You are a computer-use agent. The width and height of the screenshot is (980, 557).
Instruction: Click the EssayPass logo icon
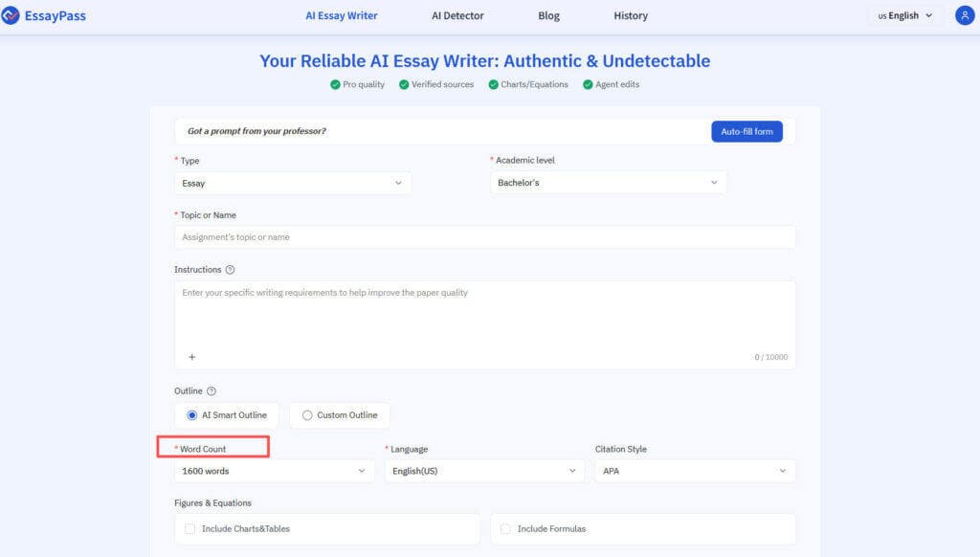click(11, 15)
